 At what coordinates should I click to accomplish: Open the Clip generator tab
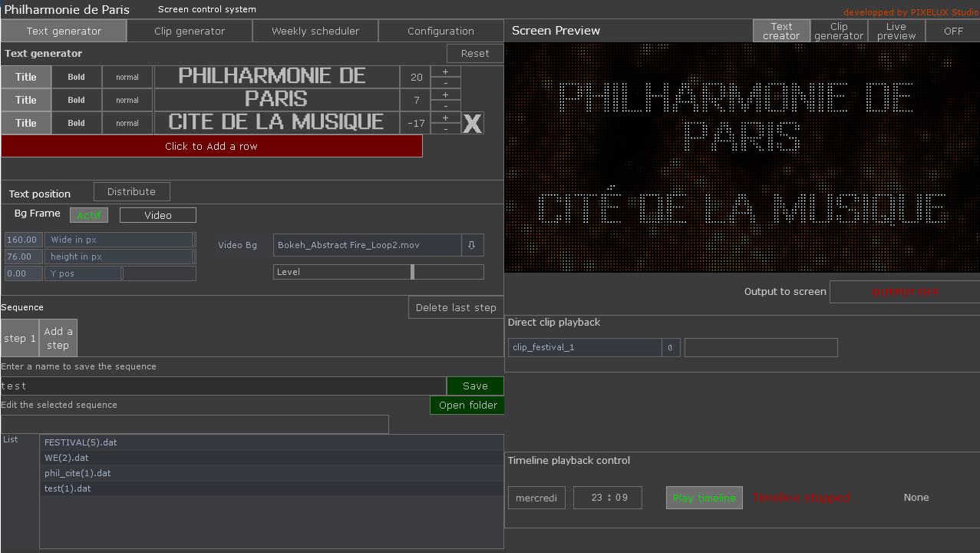pos(190,31)
